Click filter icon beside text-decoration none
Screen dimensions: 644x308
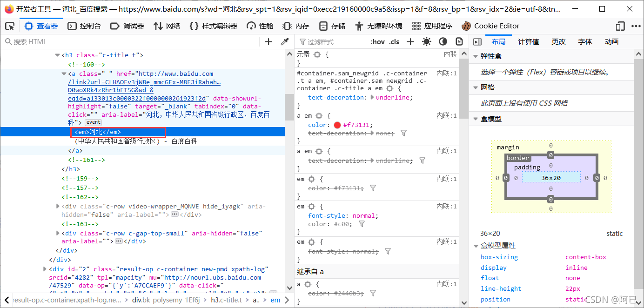tap(403, 133)
